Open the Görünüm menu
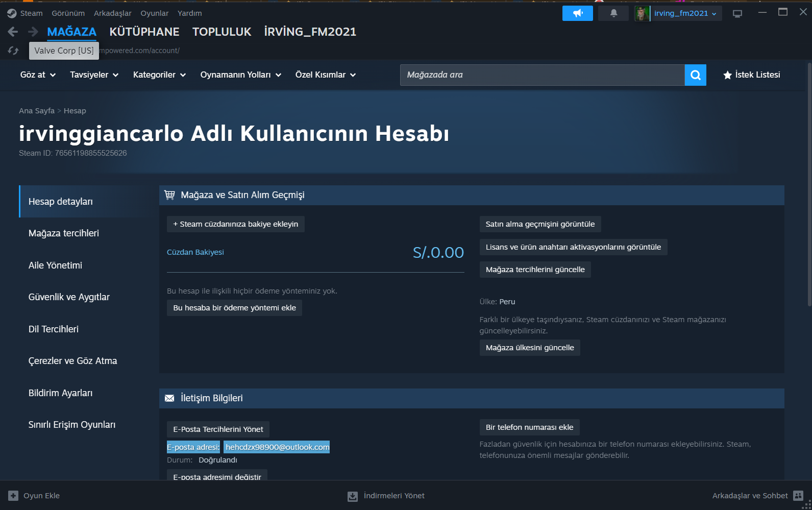 coord(68,13)
